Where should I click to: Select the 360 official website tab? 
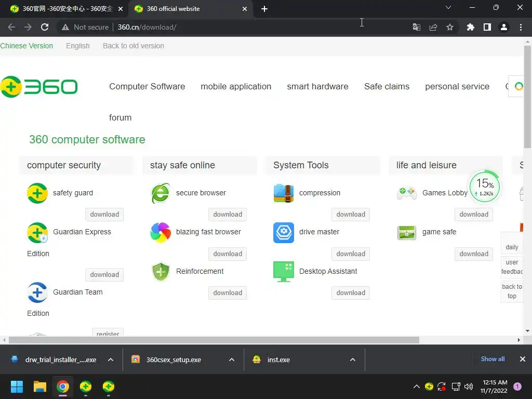(x=190, y=9)
